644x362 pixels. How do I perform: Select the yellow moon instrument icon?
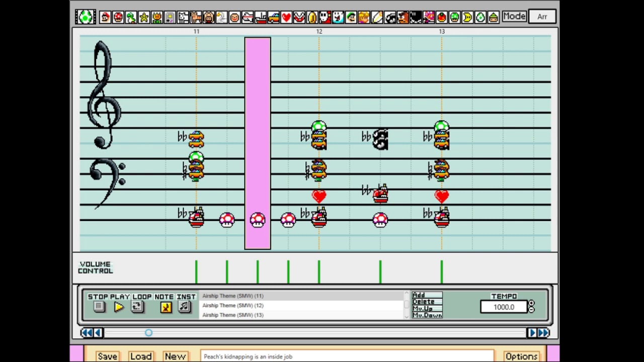(468, 18)
